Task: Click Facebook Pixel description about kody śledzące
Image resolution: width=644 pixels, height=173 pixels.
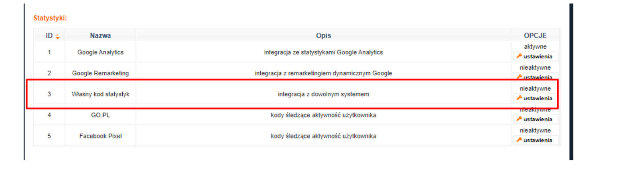Action: 323,136
